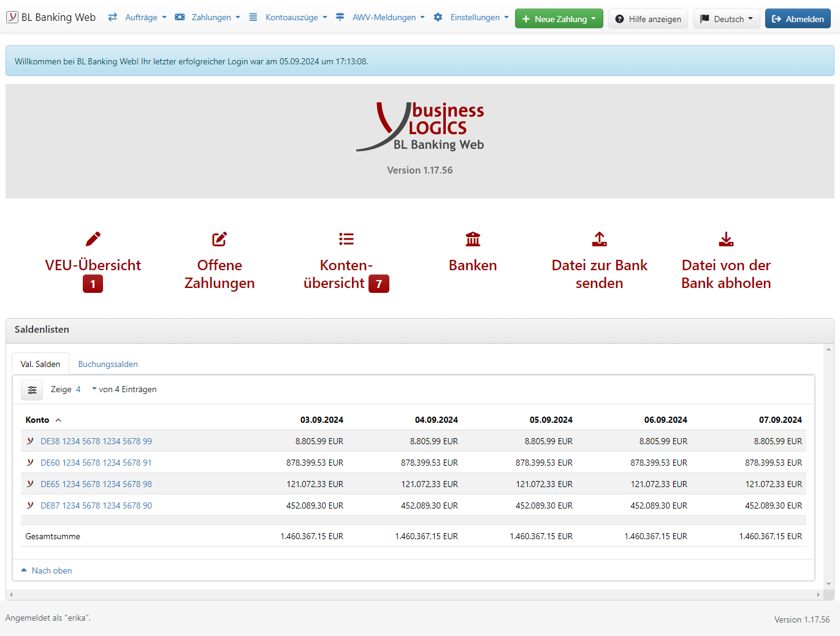Open account DE38 1234 5678 1234 5678 99

point(96,441)
